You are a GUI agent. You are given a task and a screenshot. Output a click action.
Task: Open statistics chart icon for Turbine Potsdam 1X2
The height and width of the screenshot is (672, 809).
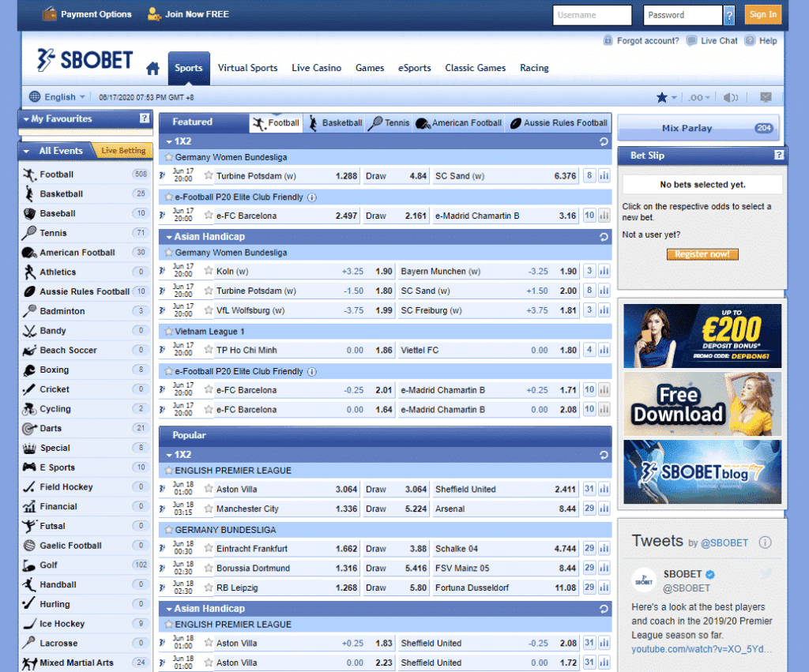pos(604,176)
